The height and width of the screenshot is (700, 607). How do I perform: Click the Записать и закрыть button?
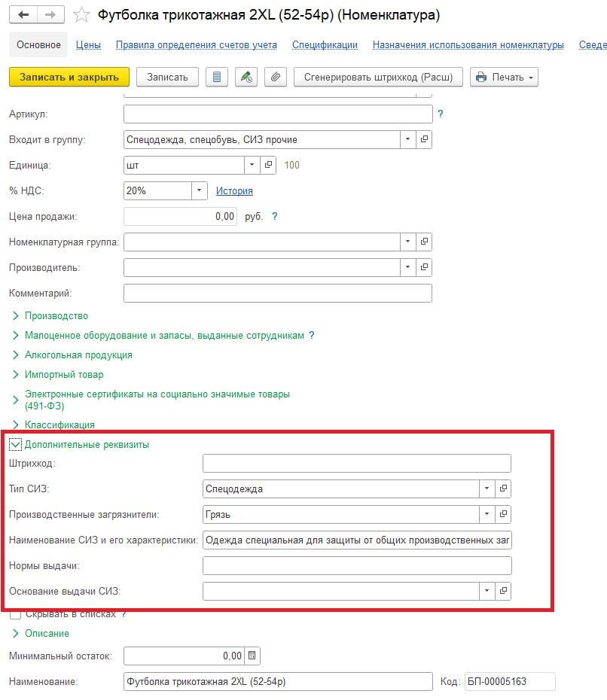(x=69, y=78)
